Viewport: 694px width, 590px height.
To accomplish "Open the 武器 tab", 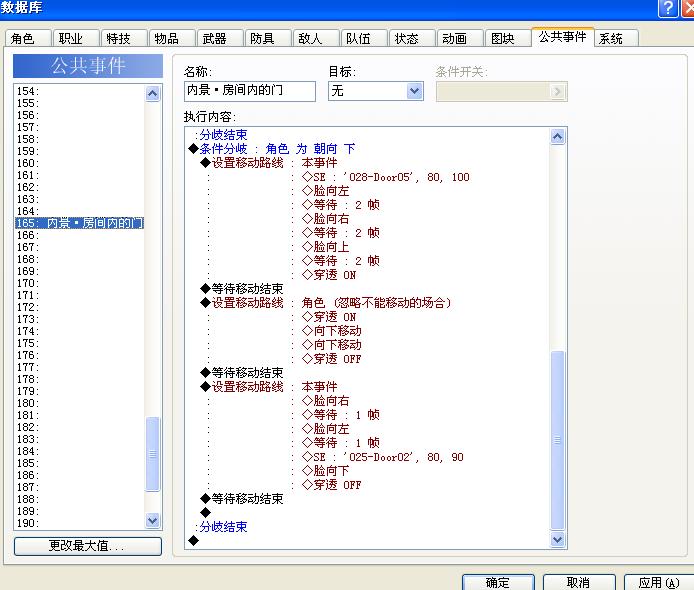I will (220, 39).
